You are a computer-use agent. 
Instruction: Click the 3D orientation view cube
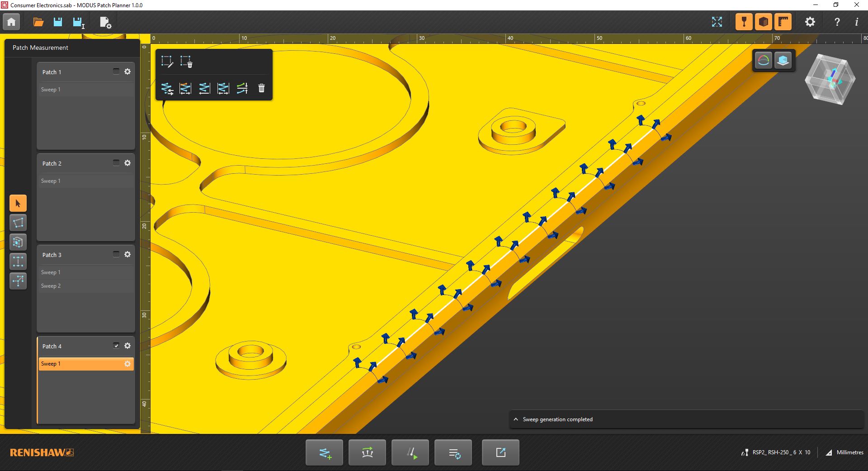[830, 79]
